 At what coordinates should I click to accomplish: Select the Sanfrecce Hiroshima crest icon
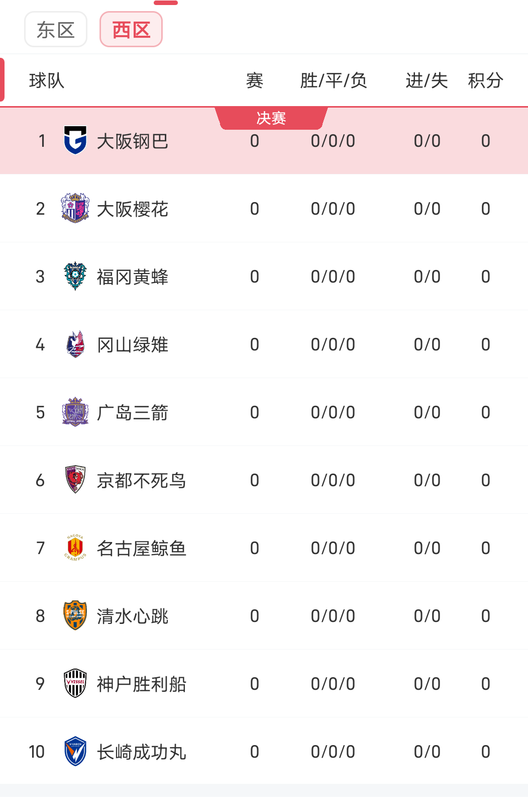(75, 412)
